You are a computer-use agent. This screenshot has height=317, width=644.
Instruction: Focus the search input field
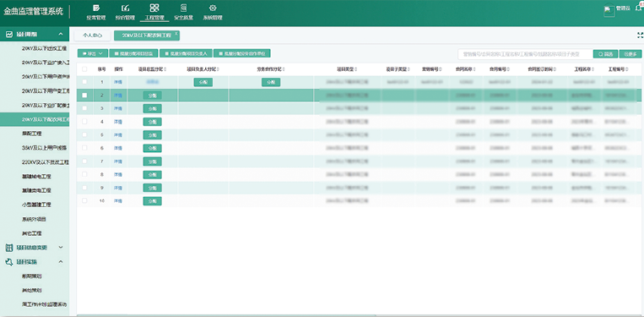(x=525, y=54)
